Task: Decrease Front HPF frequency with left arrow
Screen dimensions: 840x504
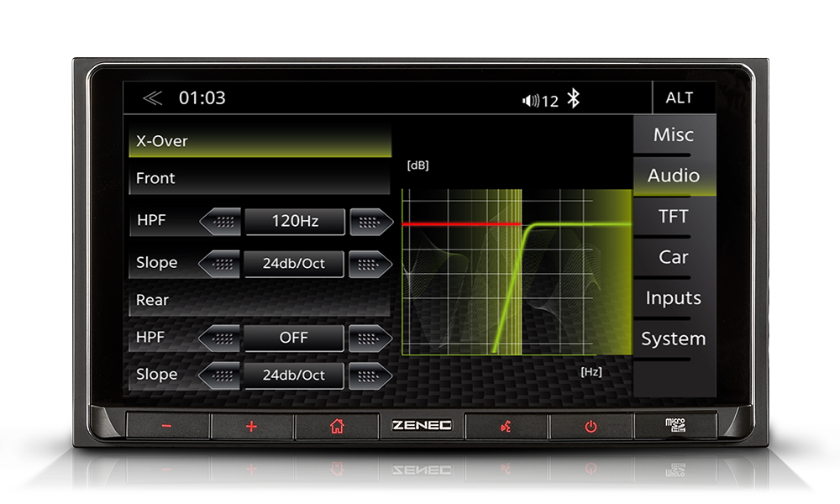Action: (220, 221)
